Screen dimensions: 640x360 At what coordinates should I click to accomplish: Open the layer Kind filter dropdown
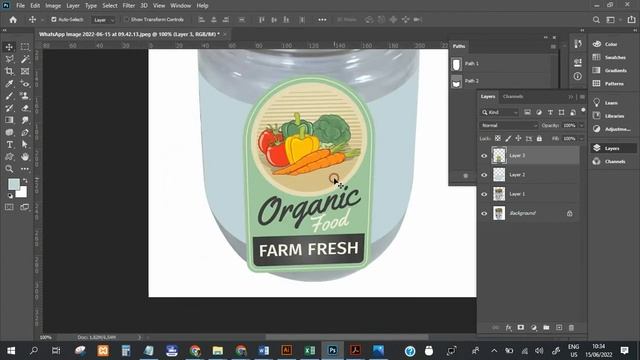[499, 112]
